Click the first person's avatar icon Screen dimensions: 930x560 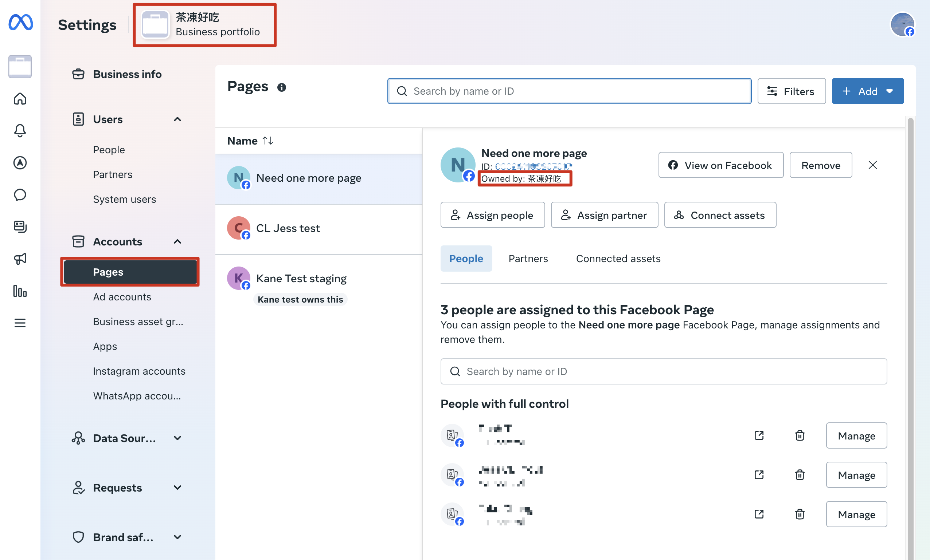click(452, 435)
